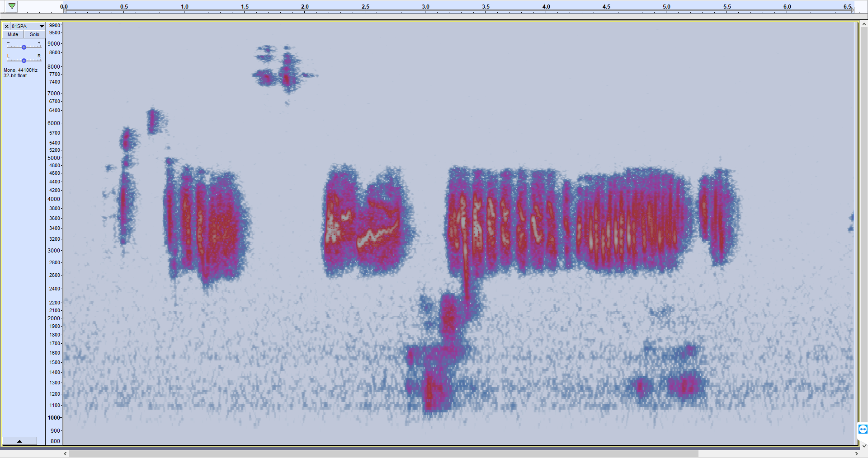
Task: Close the 01SPA track with the X button
Action: tap(6, 26)
